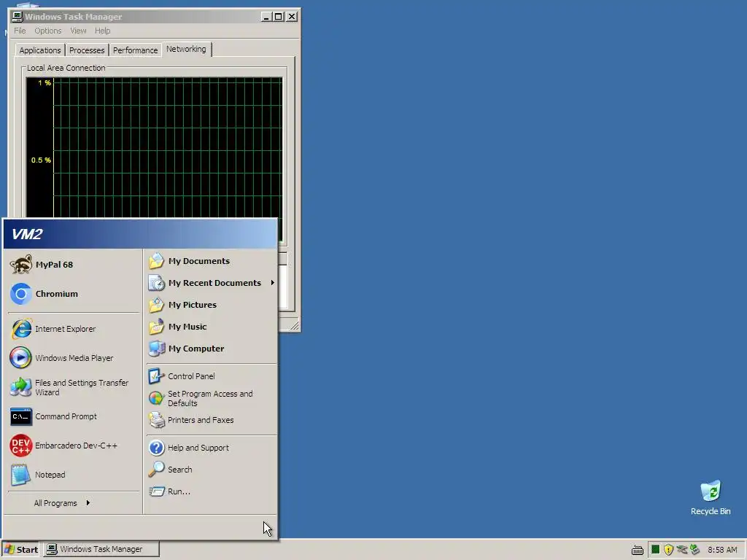Open Help menu in Task Manager
Viewport: 747px width, 560px height.
[102, 31]
